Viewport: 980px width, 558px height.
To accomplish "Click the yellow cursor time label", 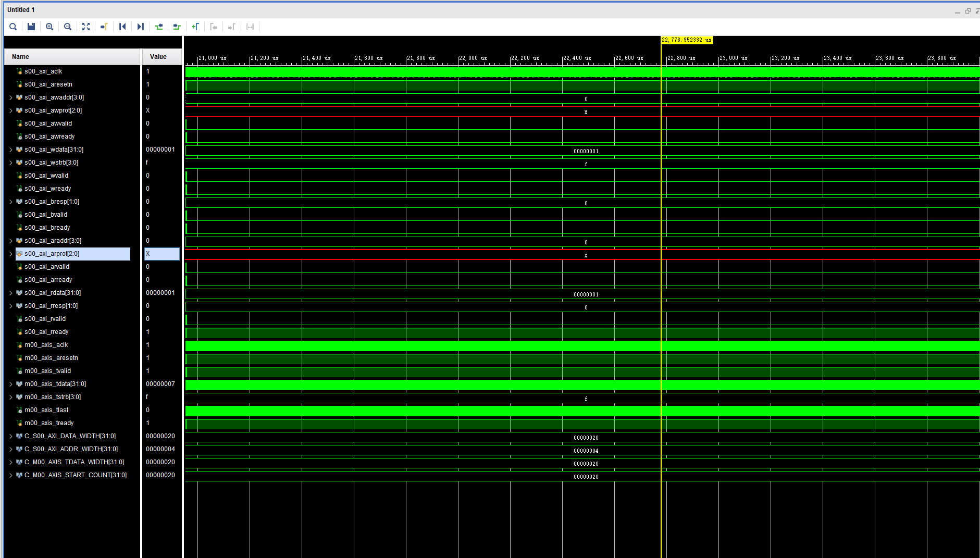I will tap(687, 40).
